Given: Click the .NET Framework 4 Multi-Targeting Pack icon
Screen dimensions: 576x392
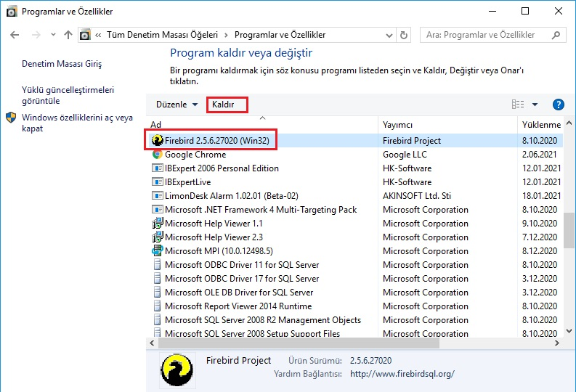Looking at the screenshot, I should pos(157,209).
